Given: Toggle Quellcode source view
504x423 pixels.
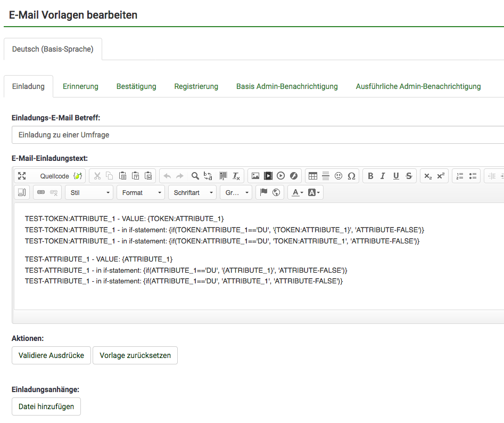Looking at the screenshot, I should coord(54,176).
